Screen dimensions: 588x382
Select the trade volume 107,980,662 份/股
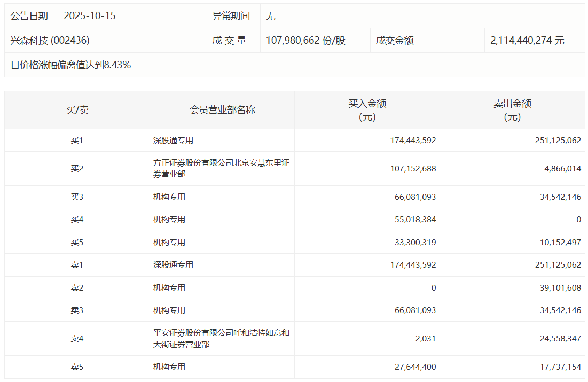305,41
